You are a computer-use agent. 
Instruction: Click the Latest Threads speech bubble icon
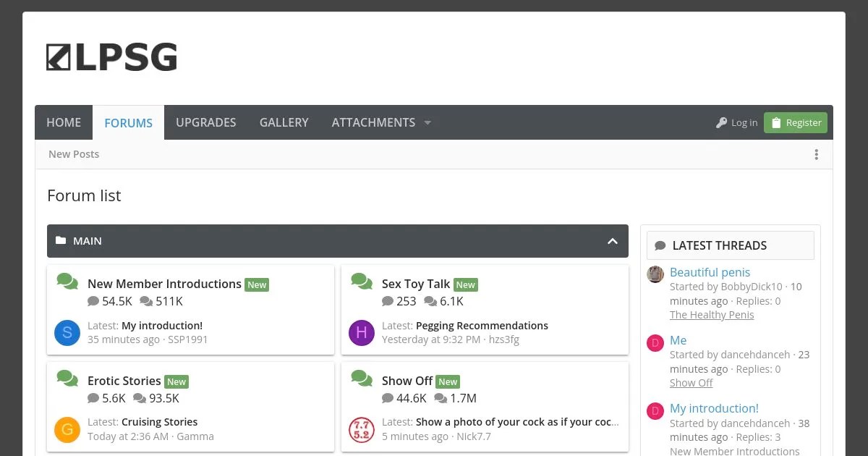point(660,245)
